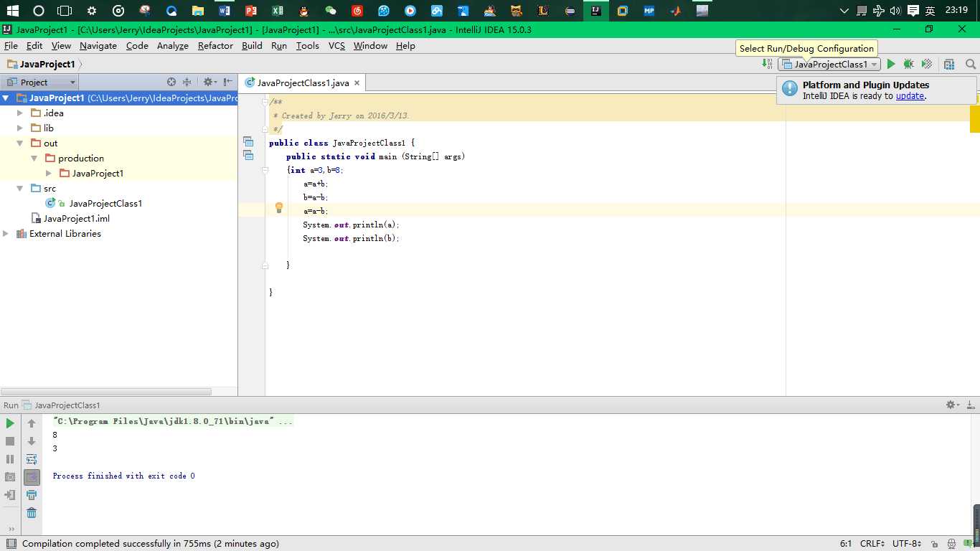Expand the JavaProject1 folder under production
Screen dimensions: 980x551
click(49, 174)
